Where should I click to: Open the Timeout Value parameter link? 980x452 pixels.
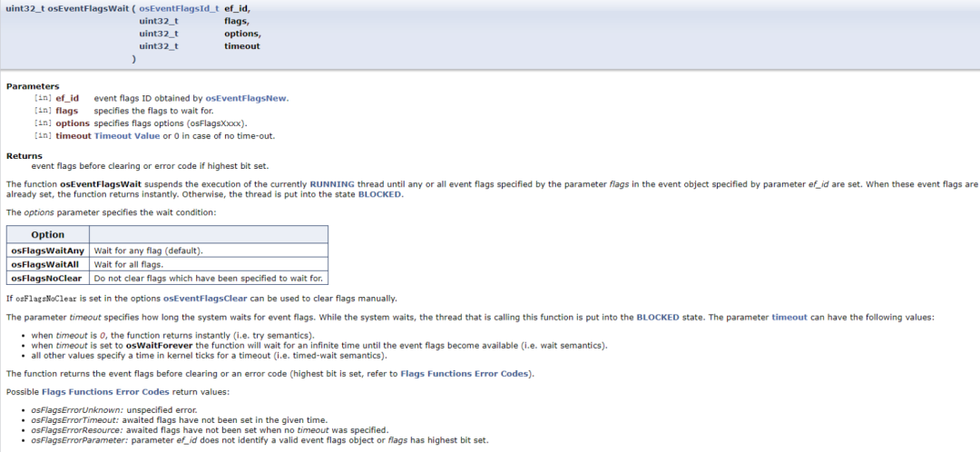point(127,136)
